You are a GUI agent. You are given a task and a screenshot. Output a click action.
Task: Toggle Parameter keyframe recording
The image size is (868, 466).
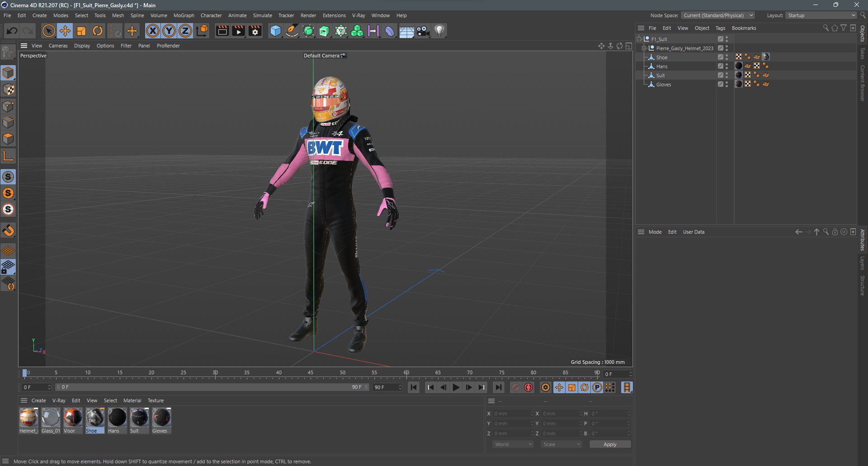[x=597, y=387]
